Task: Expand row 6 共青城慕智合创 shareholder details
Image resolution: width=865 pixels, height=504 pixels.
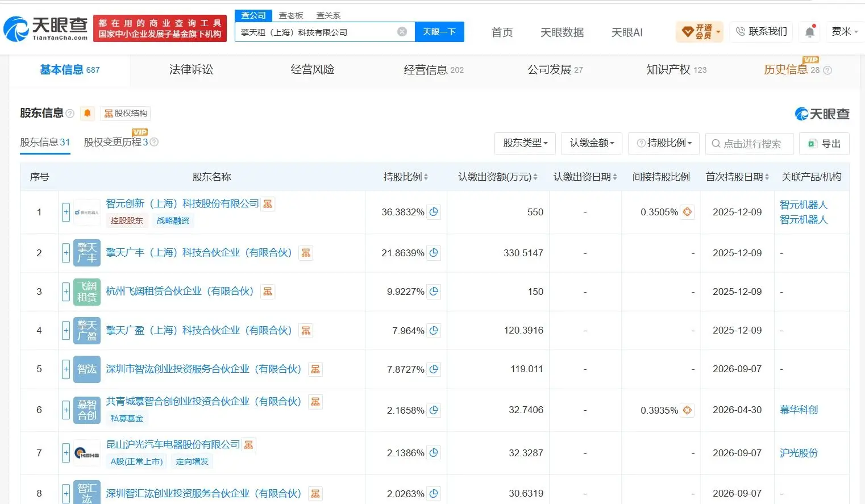Action: [x=66, y=410]
